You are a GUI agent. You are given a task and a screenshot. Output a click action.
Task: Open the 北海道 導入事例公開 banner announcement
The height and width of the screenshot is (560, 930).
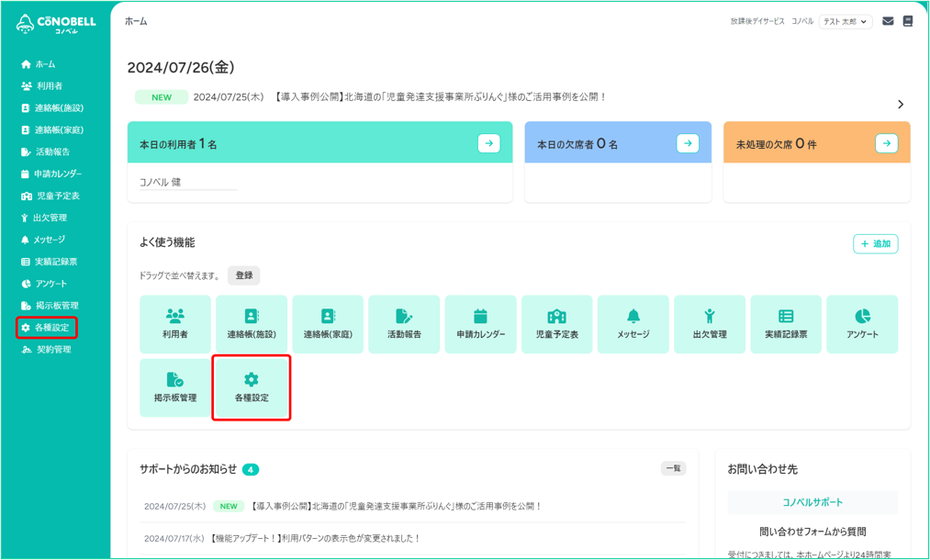coord(440,96)
